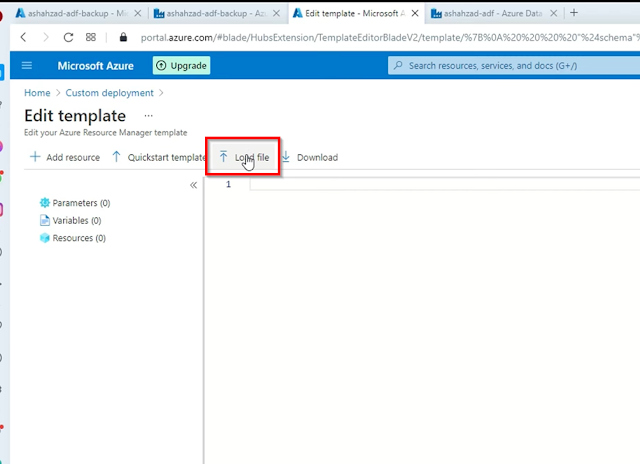This screenshot has height=464, width=640.
Task: Click the magnifier icon in search box
Action: tap(398, 65)
